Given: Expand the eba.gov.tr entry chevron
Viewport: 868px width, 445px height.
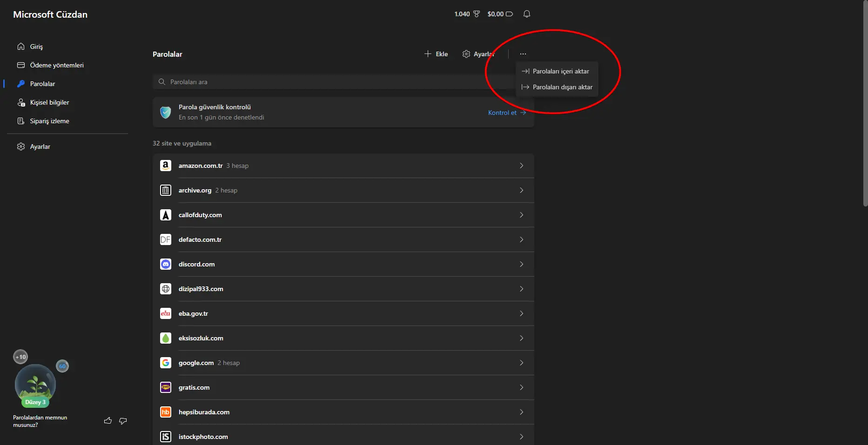Looking at the screenshot, I should coord(521,313).
